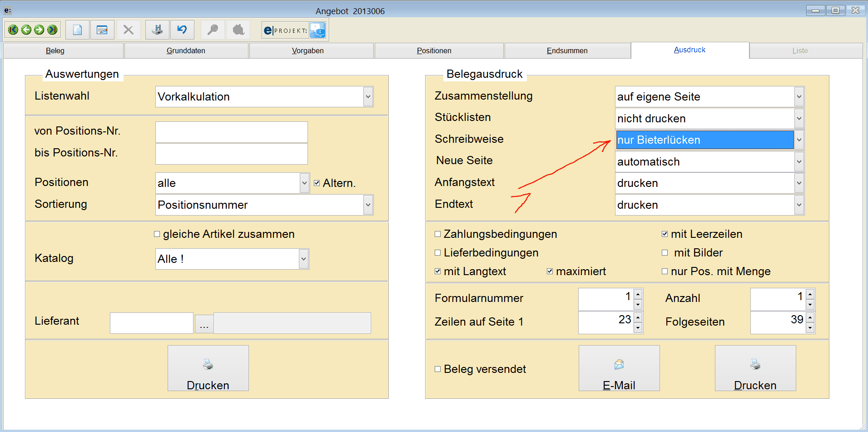The width and height of the screenshot is (868, 432).
Task: Open the Zusammenstellung dropdown
Action: point(799,97)
